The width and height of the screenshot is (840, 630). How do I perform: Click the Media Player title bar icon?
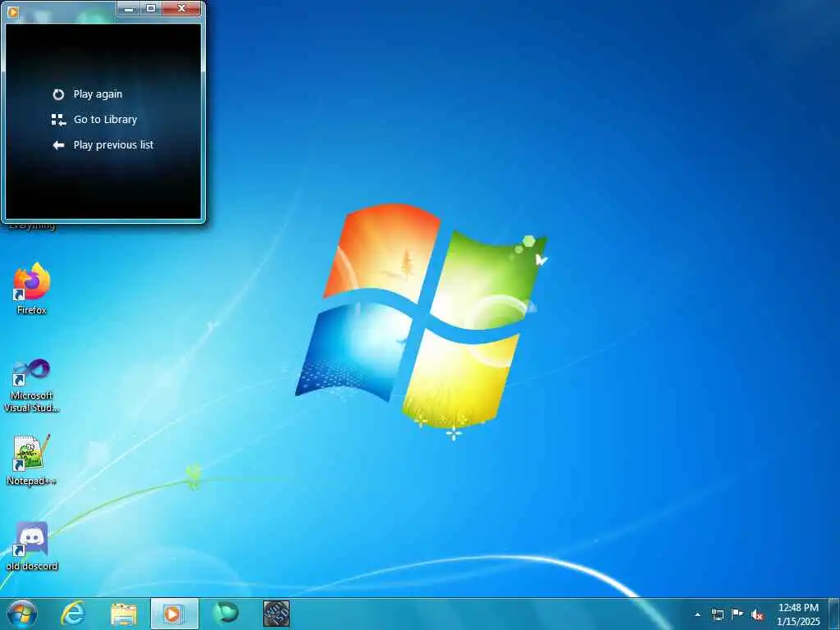pos(13,11)
